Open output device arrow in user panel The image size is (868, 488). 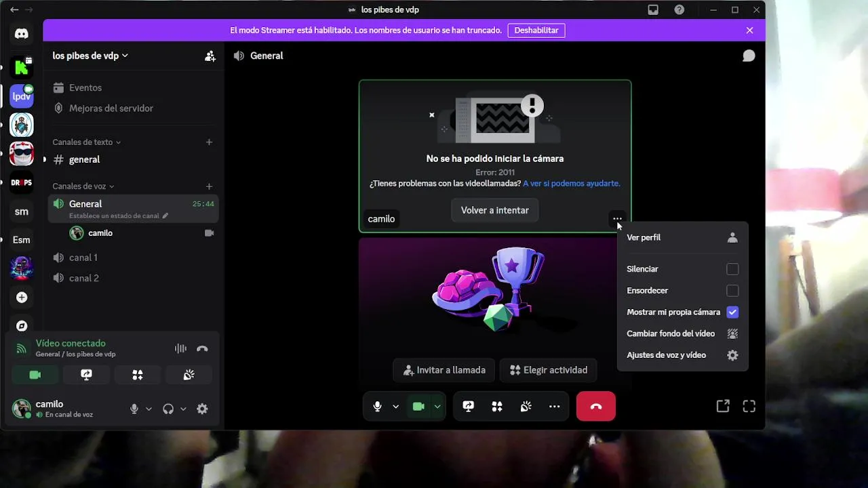coord(183,409)
